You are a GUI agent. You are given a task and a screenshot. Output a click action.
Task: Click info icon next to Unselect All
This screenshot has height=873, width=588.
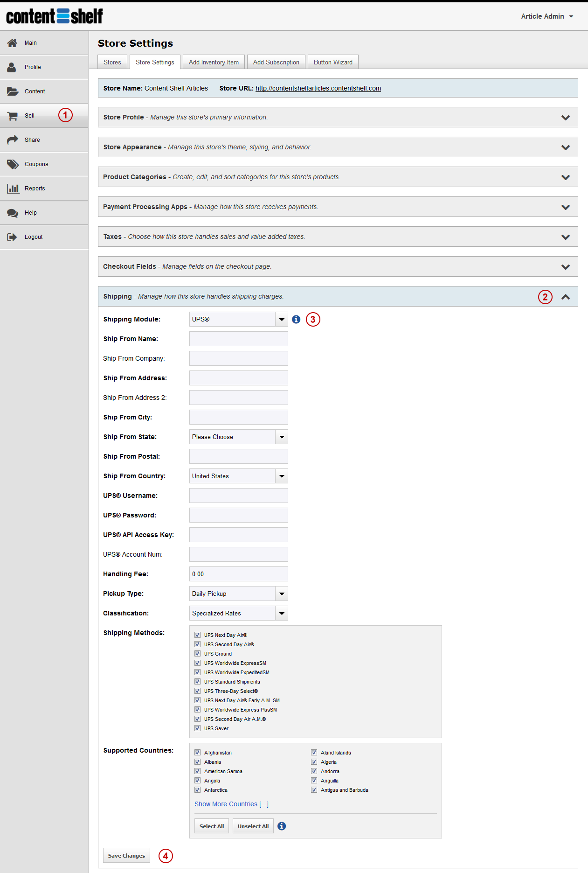282,826
